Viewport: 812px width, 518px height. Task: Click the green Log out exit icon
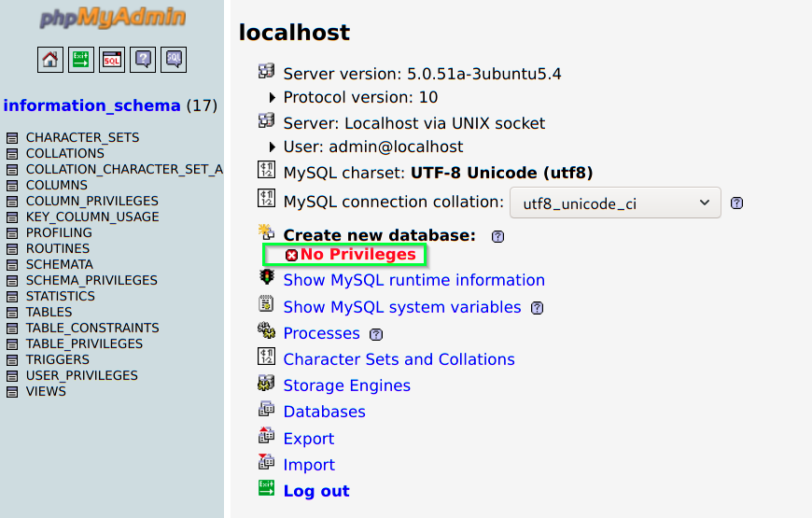click(x=266, y=488)
